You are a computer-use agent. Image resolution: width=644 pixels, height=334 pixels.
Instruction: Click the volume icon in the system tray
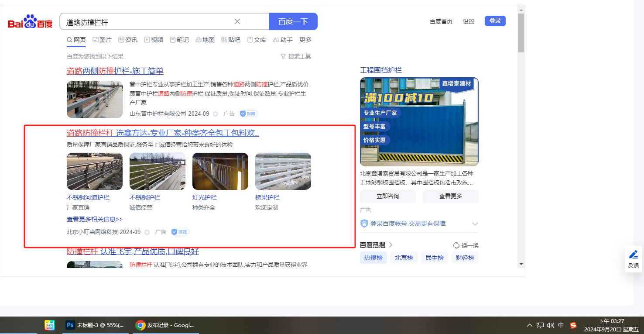(x=550, y=325)
